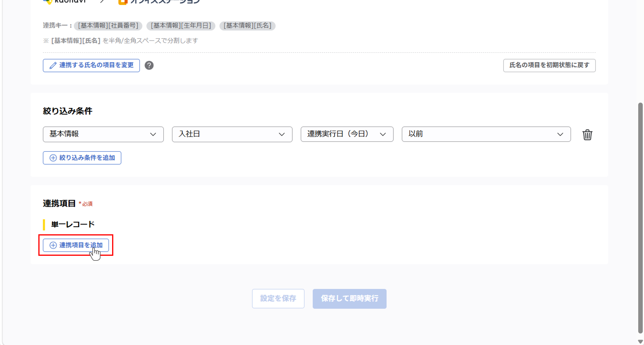Viewport: 644px width, 345px height.
Task: Click the 設定を保存 button
Action: (x=278, y=298)
